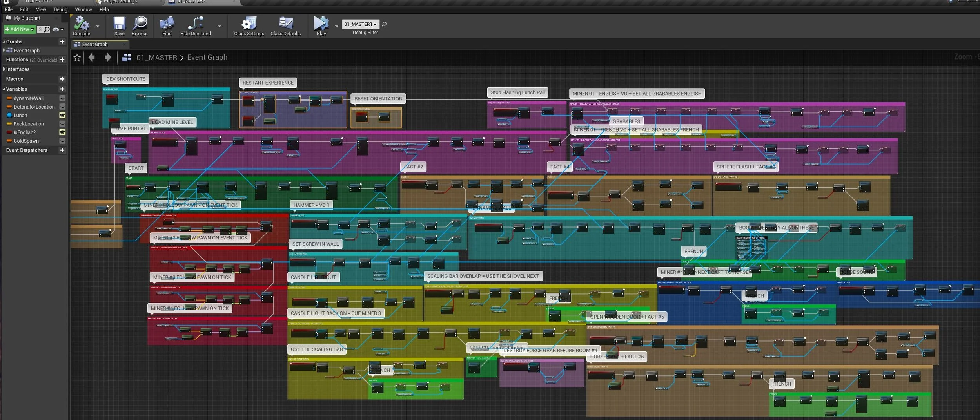Add a function with the Functions plus
The height and width of the screenshot is (420, 980).
tap(62, 60)
